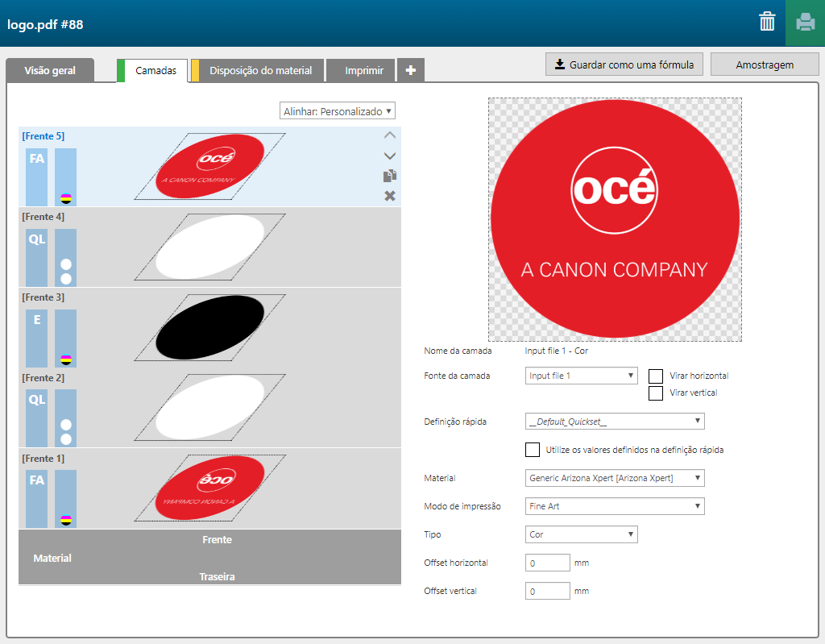Delete the Frente 5 layer X icon
The height and width of the screenshot is (644, 825).
[390, 196]
